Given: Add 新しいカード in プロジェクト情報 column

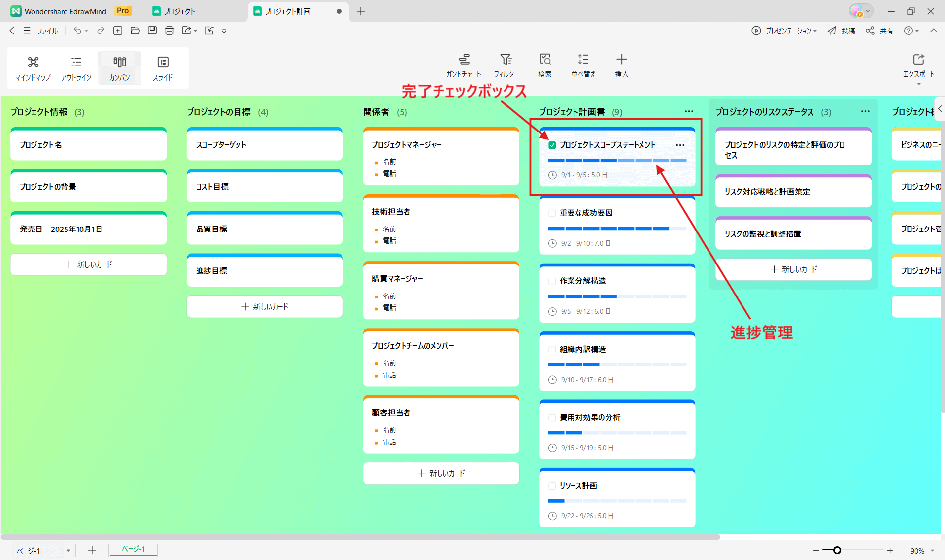Looking at the screenshot, I should pos(88,264).
